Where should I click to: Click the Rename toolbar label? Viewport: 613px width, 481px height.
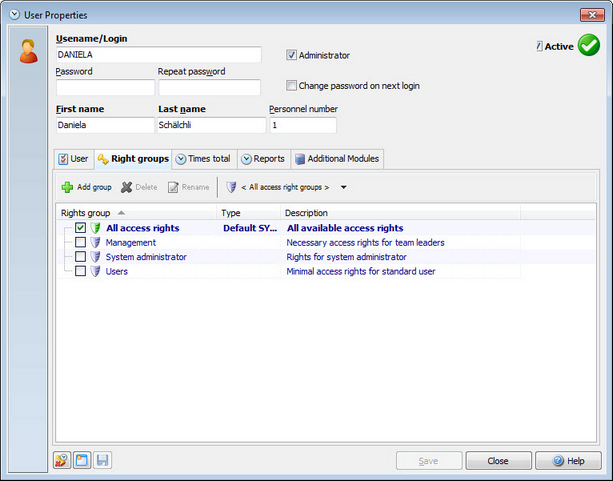tap(195, 187)
